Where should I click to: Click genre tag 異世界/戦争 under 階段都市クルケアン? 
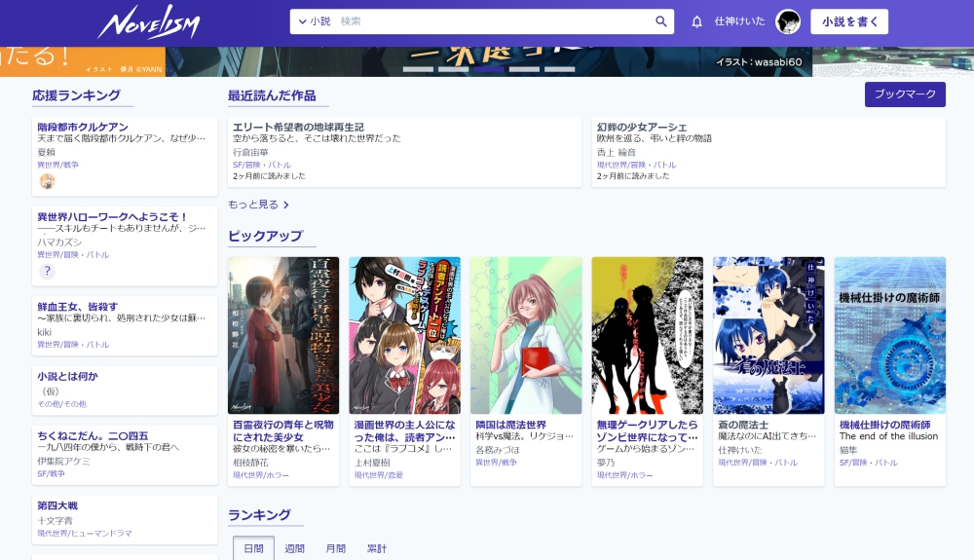pos(57,166)
